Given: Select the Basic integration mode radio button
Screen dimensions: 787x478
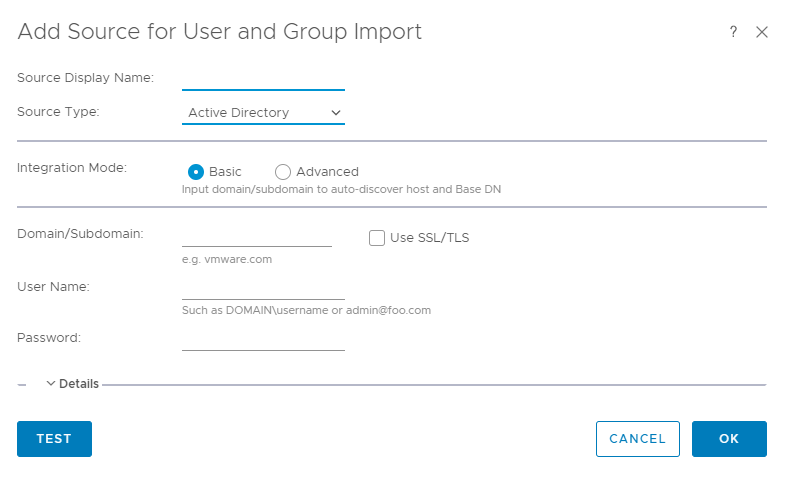Looking at the screenshot, I should point(196,172).
